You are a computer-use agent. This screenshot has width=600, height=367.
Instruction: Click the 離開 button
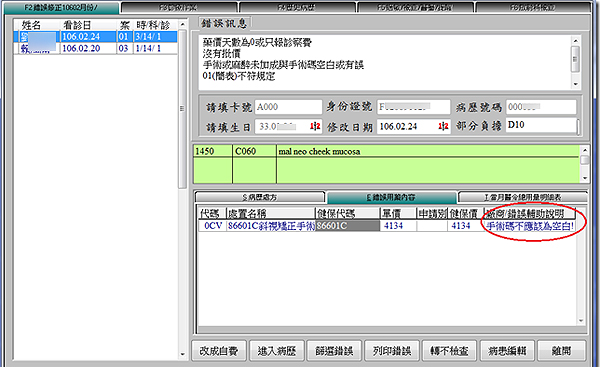[x=561, y=351]
